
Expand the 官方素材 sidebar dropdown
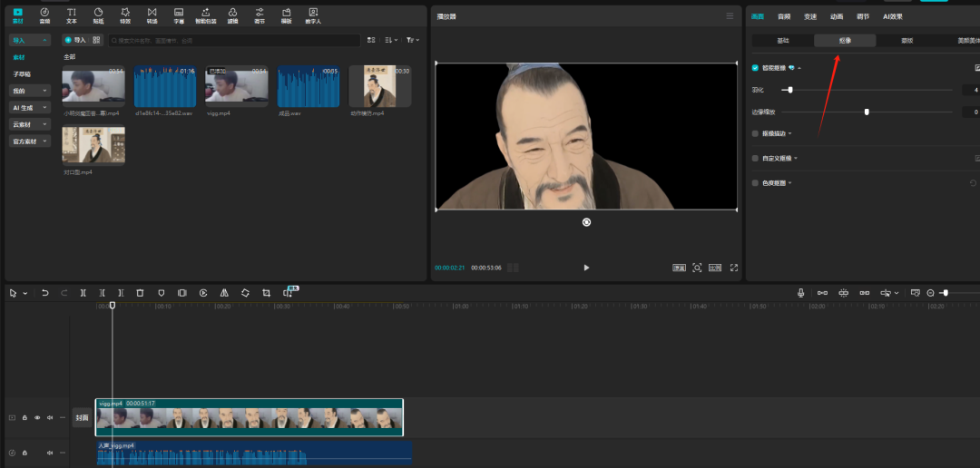click(x=29, y=141)
